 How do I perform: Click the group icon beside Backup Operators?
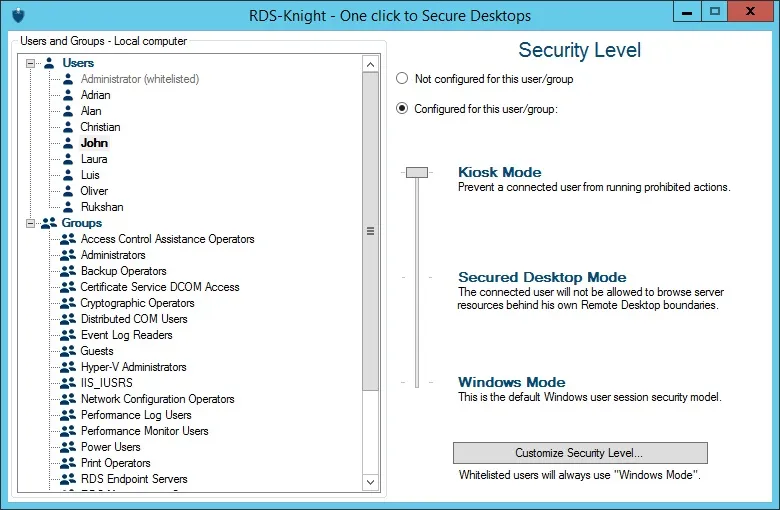tap(68, 271)
